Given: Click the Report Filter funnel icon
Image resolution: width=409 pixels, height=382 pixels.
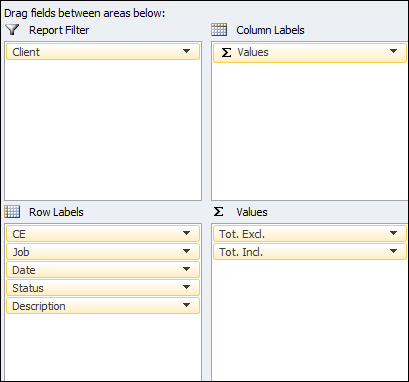Looking at the screenshot, I should (13, 30).
